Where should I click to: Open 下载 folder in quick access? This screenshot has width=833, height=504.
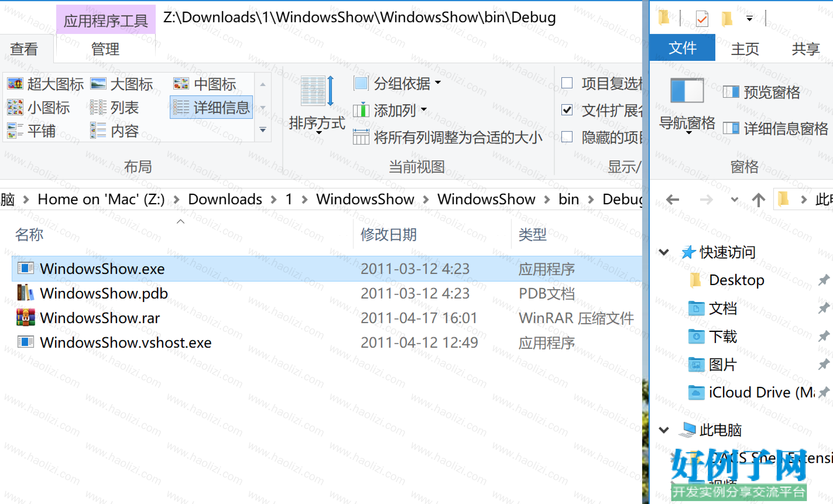(713, 336)
